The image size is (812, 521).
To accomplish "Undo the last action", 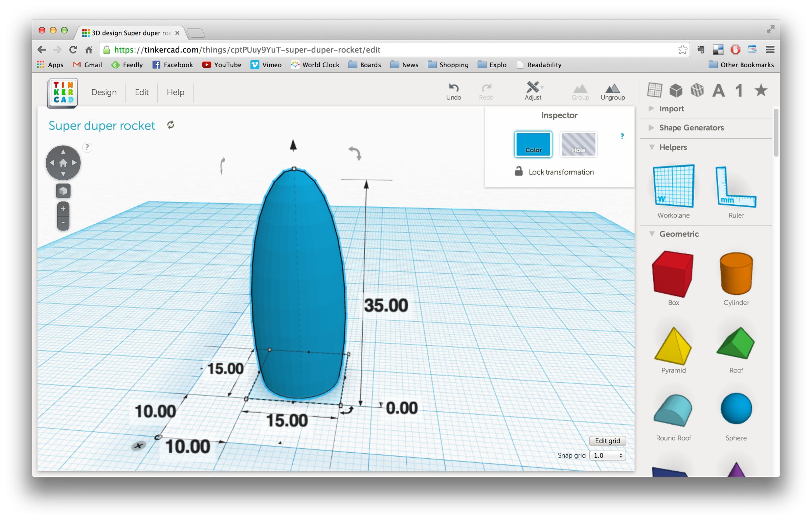I will [453, 91].
